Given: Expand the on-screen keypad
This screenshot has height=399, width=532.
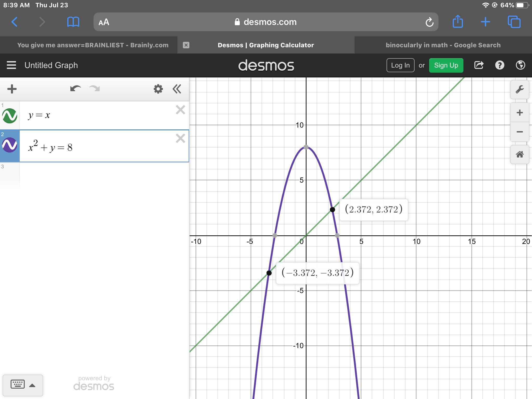Looking at the screenshot, I should pyautogui.click(x=23, y=385).
